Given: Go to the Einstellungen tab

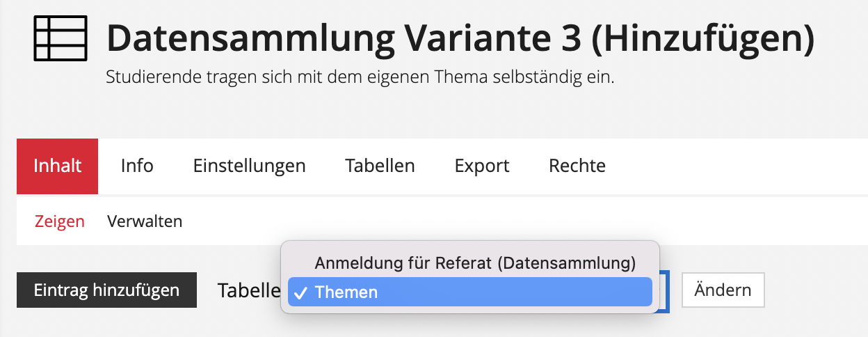Looking at the screenshot, I should (x=249, y=166).
